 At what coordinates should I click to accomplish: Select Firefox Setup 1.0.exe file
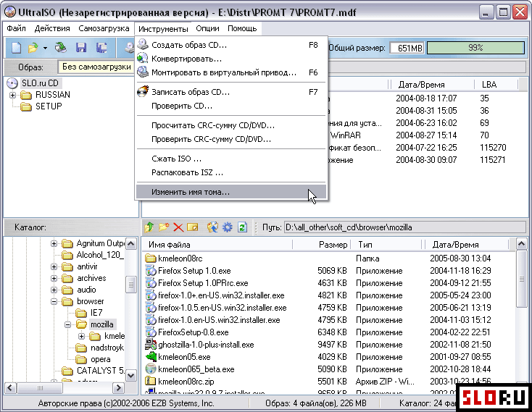click(x=188, y=271)
